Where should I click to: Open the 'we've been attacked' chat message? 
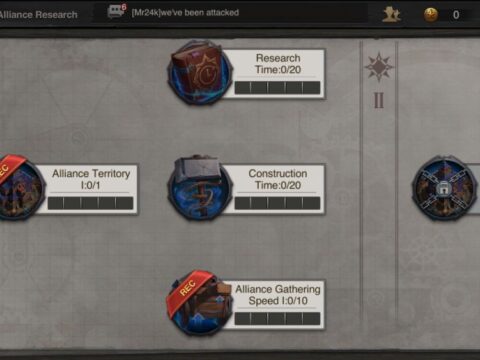[185, 13]
